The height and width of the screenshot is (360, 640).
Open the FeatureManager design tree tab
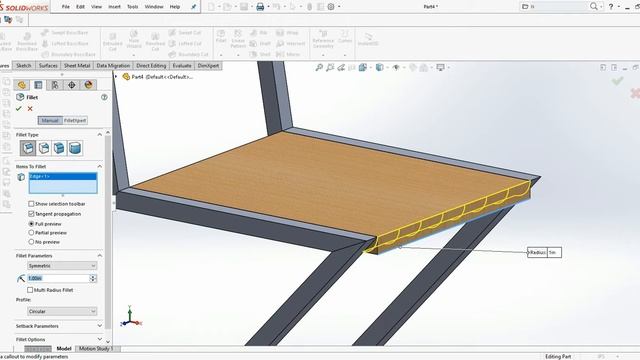click(22, 85)
